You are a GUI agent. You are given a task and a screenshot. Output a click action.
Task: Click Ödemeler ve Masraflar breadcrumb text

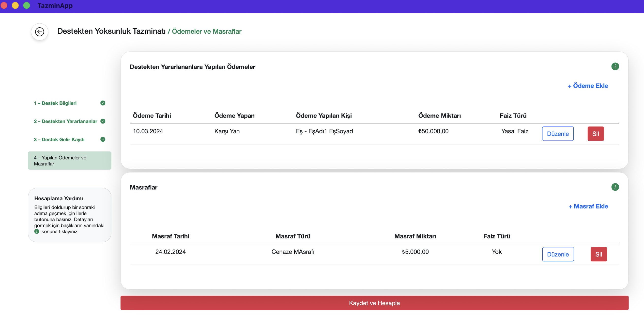tap(206, 31)
